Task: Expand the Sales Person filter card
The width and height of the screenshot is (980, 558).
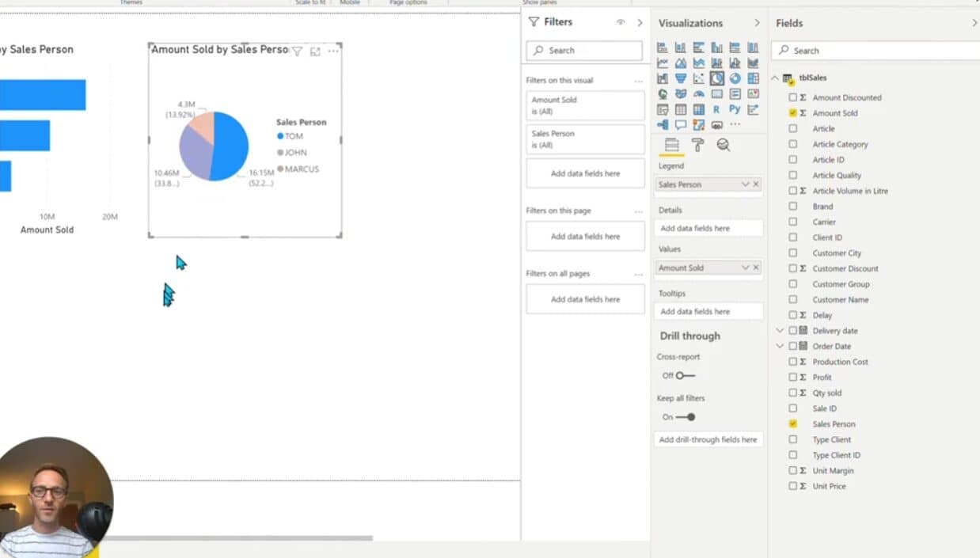Action: coord(585,139)
